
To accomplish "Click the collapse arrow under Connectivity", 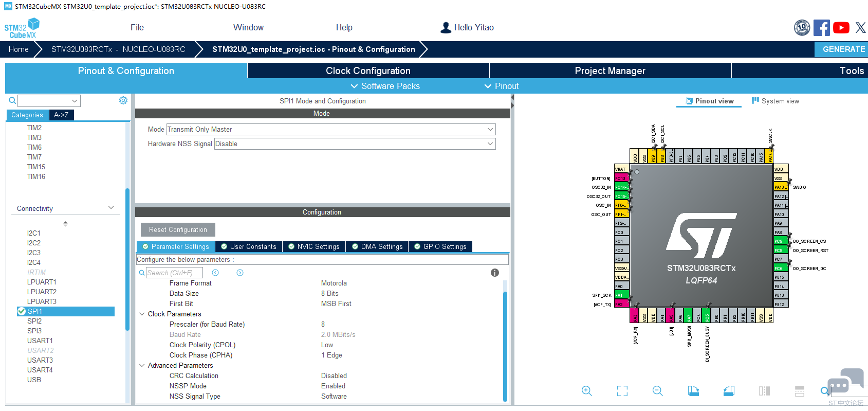I will click(65, 224).
